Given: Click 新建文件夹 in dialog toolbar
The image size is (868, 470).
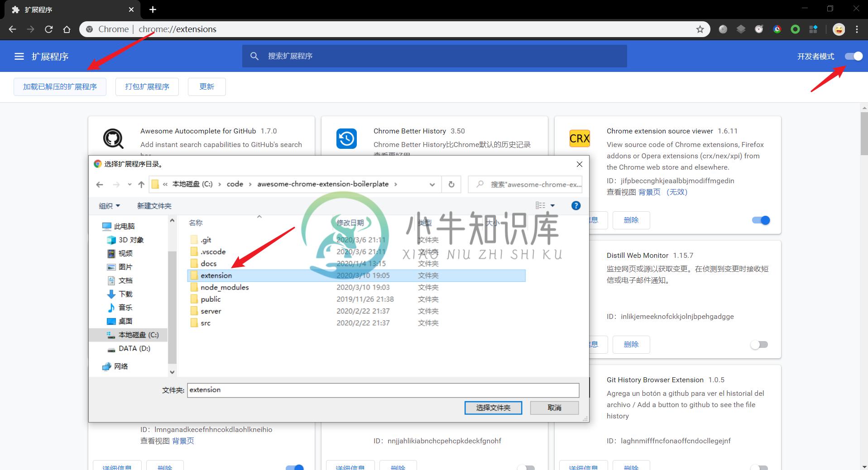Looking at the screenshot, I should [154, 206].
